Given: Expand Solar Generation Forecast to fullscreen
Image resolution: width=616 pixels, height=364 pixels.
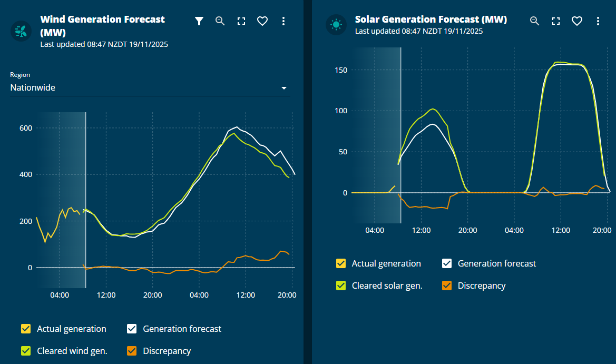Looking at the screenshot, I should pyautogui.click(x=555, y=21).
